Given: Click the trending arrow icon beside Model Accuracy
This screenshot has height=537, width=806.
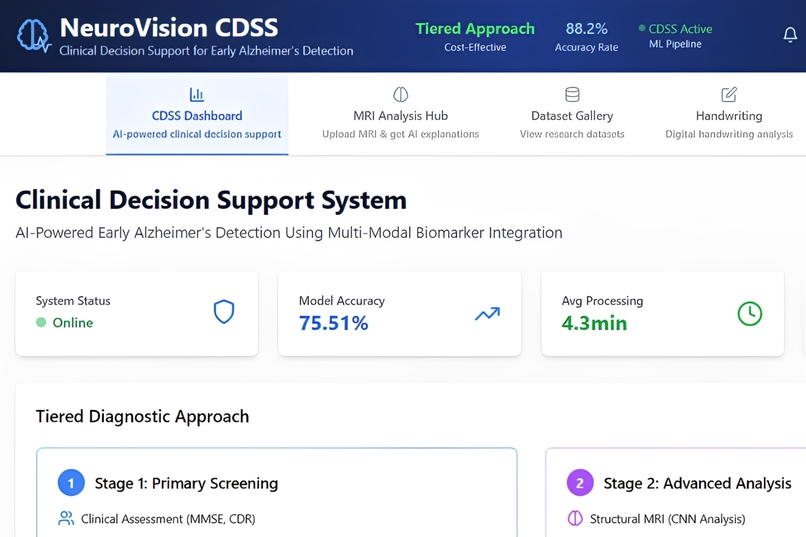Looking at the screenshot, I should [x=487, y=313].
